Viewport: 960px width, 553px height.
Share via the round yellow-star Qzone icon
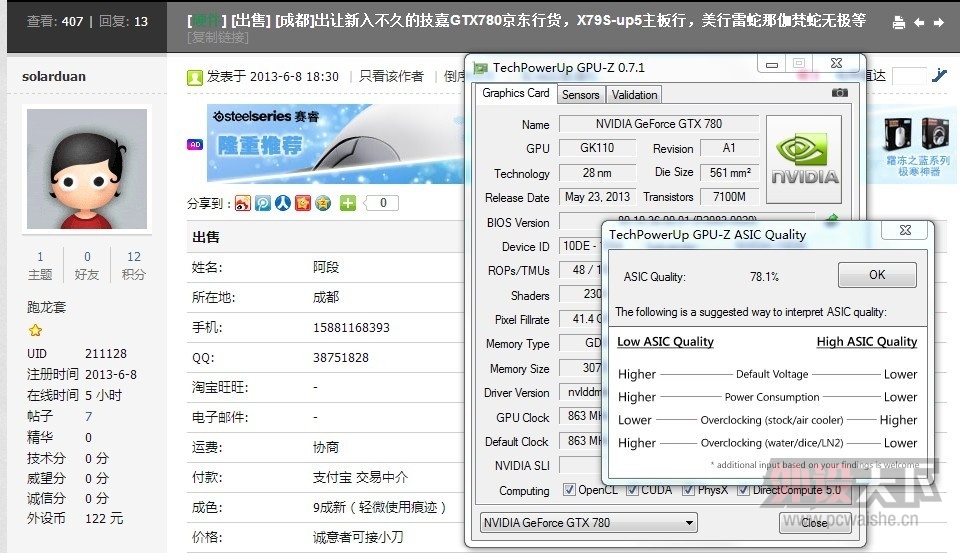coord(323,203)
